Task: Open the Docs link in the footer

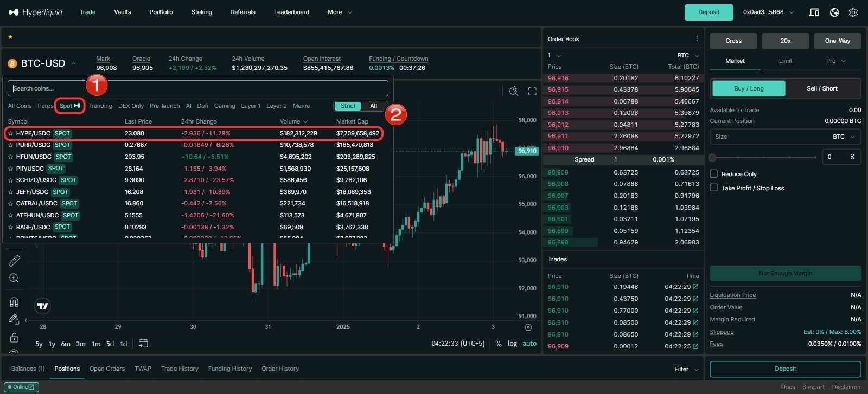Action: [x=788, y=387]
